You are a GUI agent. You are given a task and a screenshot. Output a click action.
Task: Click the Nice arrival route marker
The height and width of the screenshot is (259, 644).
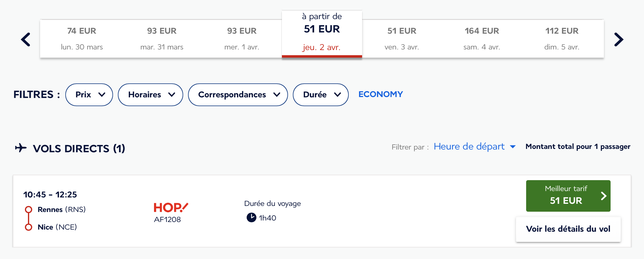pos(29,227)
